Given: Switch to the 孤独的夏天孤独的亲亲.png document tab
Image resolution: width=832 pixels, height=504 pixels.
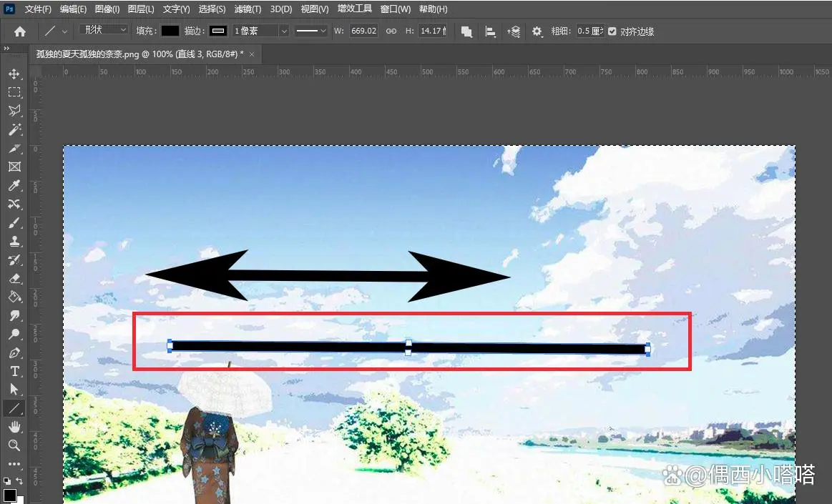Looking at the screenshot, I should point(140,54).
